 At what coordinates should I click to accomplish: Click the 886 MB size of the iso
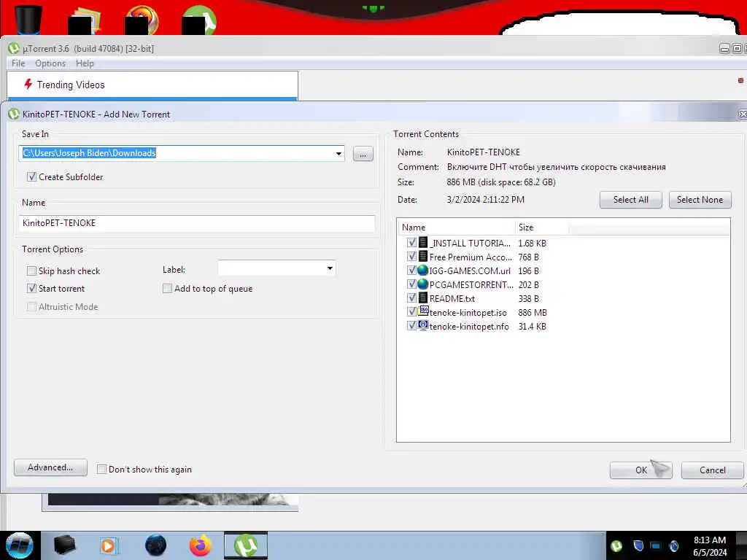(532, 312)
